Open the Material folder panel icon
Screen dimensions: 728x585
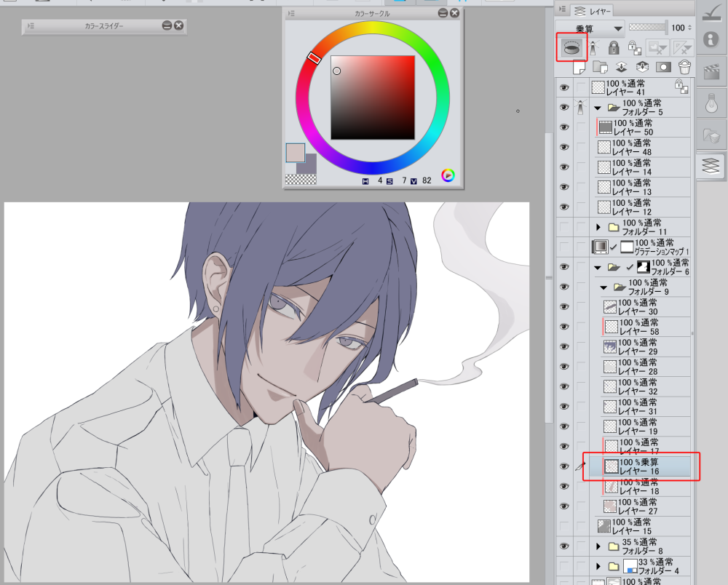pyautogui.click(x=711, y=136)
